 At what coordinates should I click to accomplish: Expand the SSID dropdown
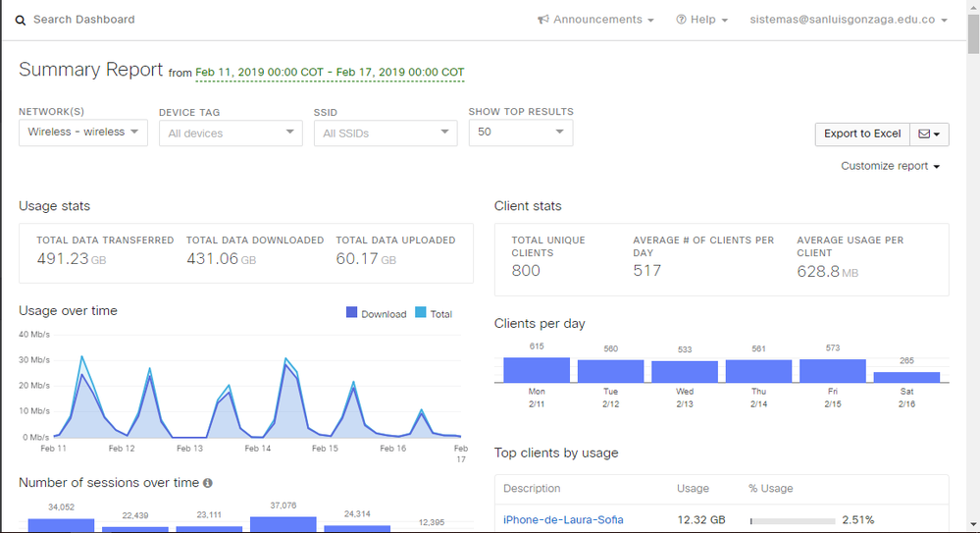[x=385, y=133]
